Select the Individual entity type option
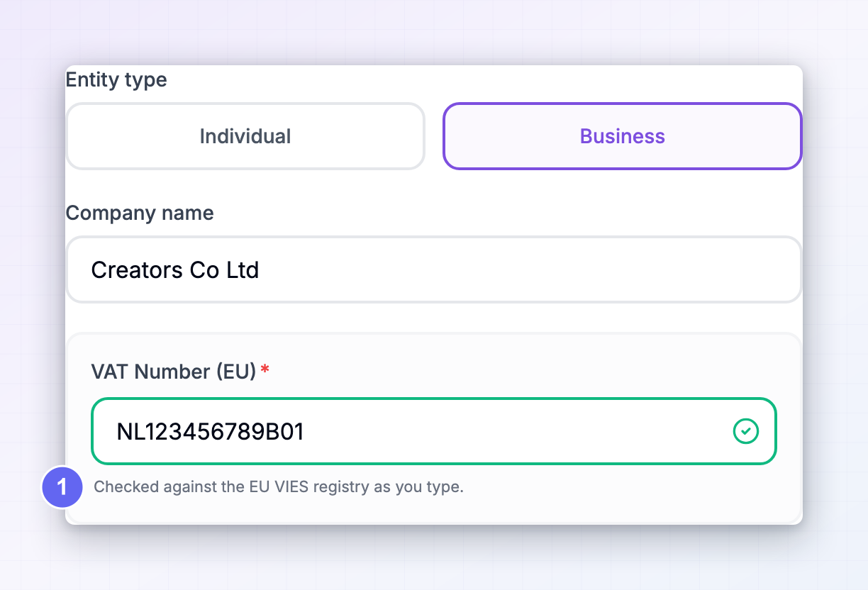 pos(245,136)
